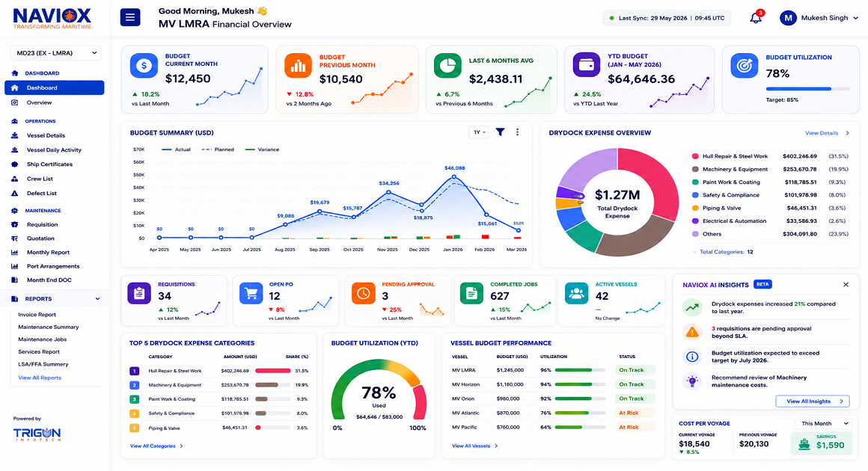
Task: Click the Variance legend in Budget Summary
Action: pyautogui.click(x=262, y=150)
